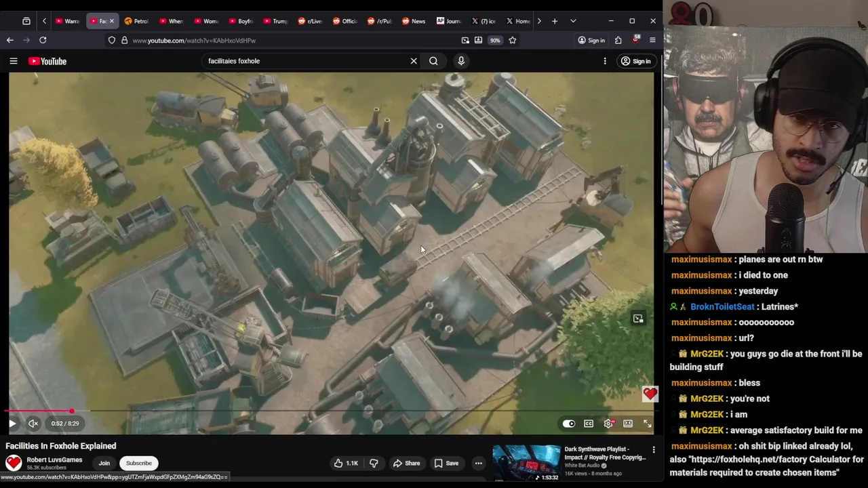Screen dimensions: 868x488
Task: Open a new browser tab
Action: click(x=555, y=21)
